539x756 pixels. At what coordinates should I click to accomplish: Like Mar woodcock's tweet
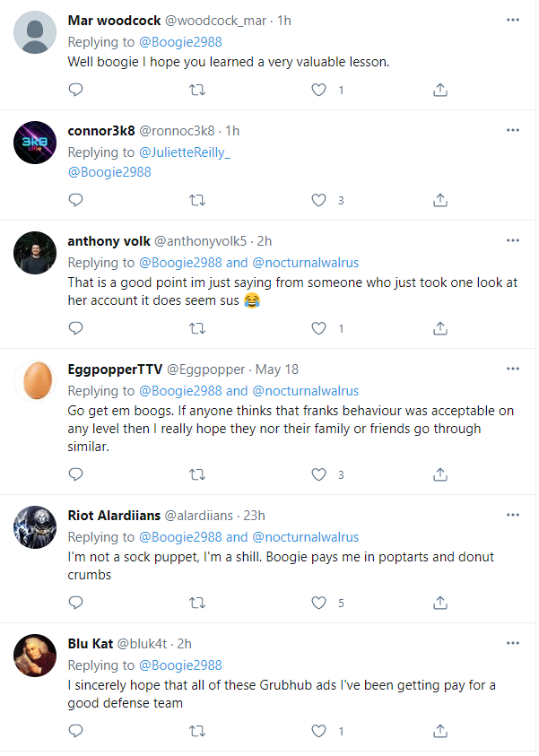tap(318, 90)
